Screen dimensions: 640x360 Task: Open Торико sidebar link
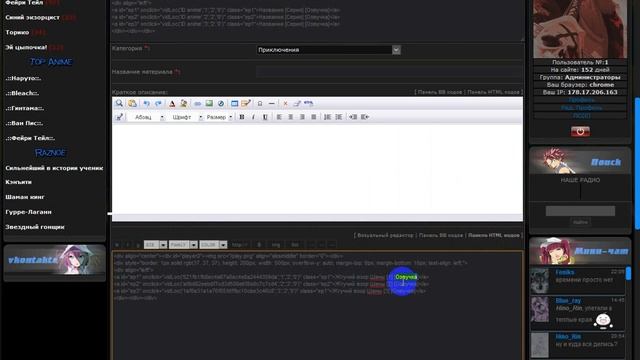(17, 32)
